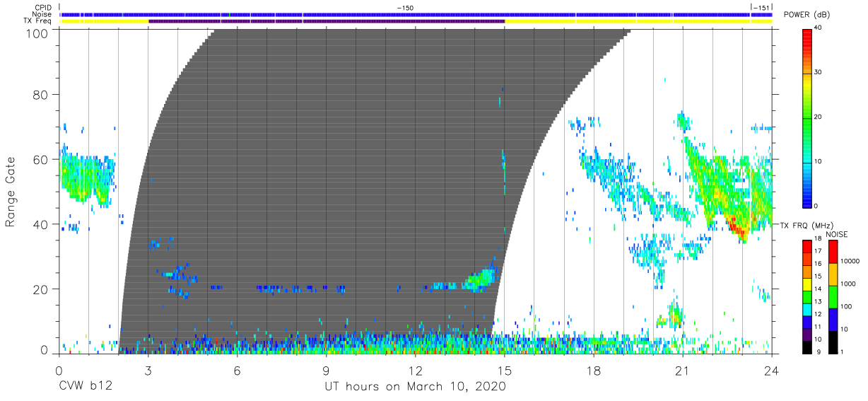Click the '24' hour tick on the time axis
868x401 pixels.
click(771, 371)
